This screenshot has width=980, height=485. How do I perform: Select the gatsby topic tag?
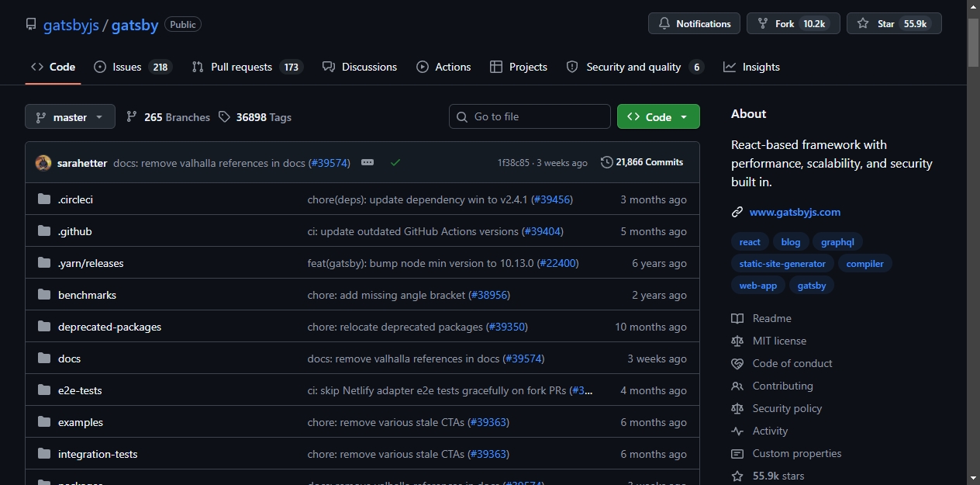[x=812, y=286]
